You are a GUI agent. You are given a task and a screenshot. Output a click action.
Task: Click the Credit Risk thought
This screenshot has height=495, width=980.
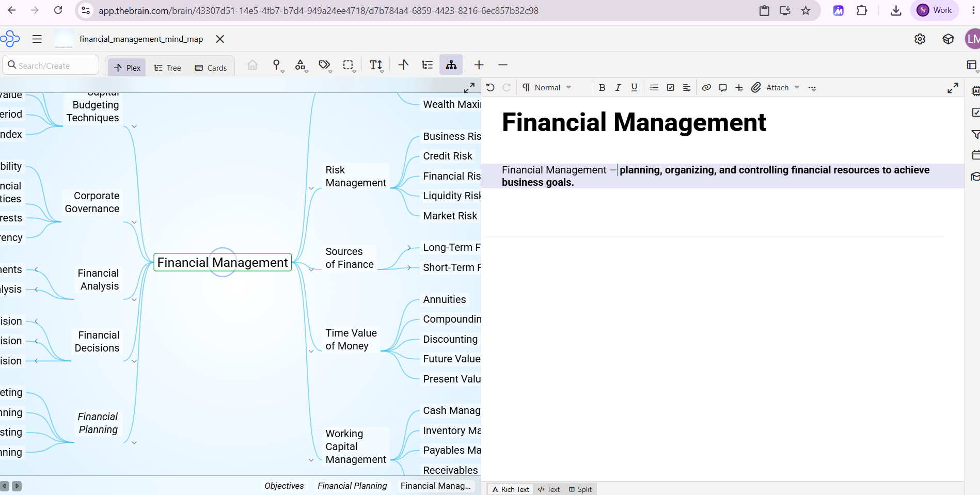click(448, 156)
